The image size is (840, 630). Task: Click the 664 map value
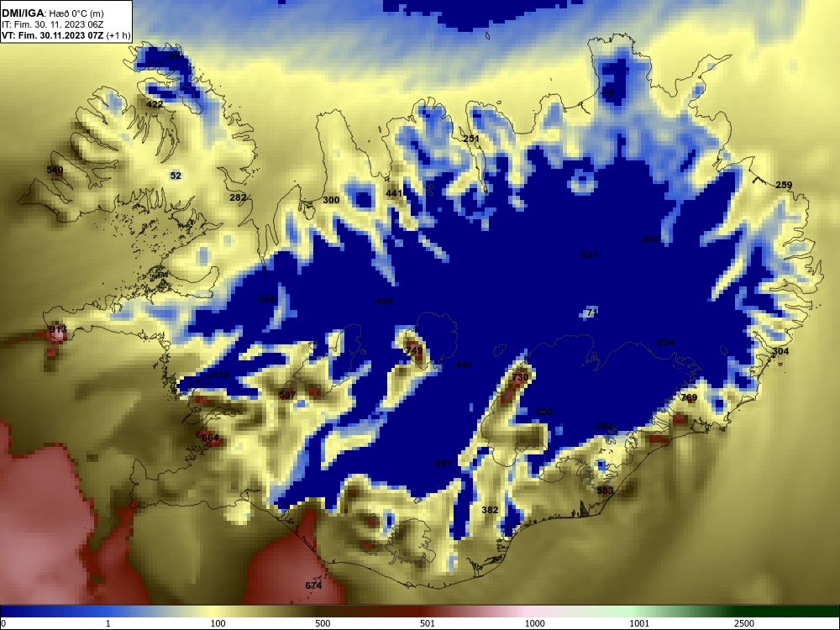(x=210, y=438)
